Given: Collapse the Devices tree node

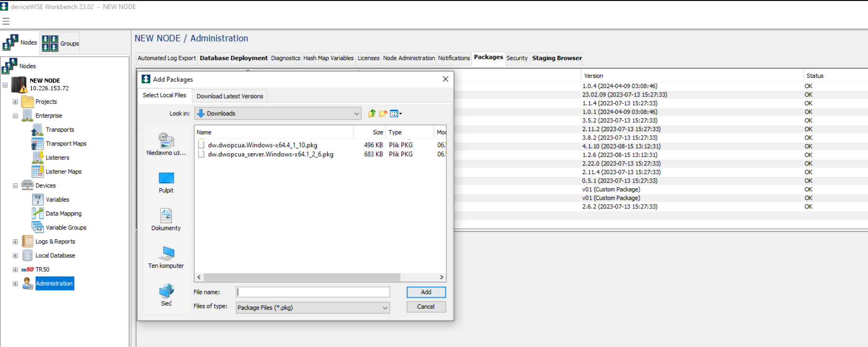Looking at the screenshot, I should [15, 186].
